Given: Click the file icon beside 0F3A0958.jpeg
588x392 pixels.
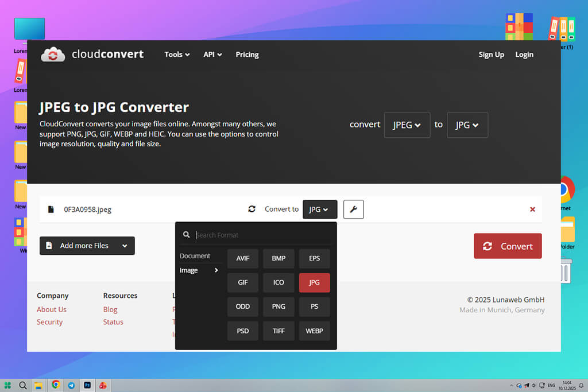Looking at the screenshot, I should tap(51, 209).
